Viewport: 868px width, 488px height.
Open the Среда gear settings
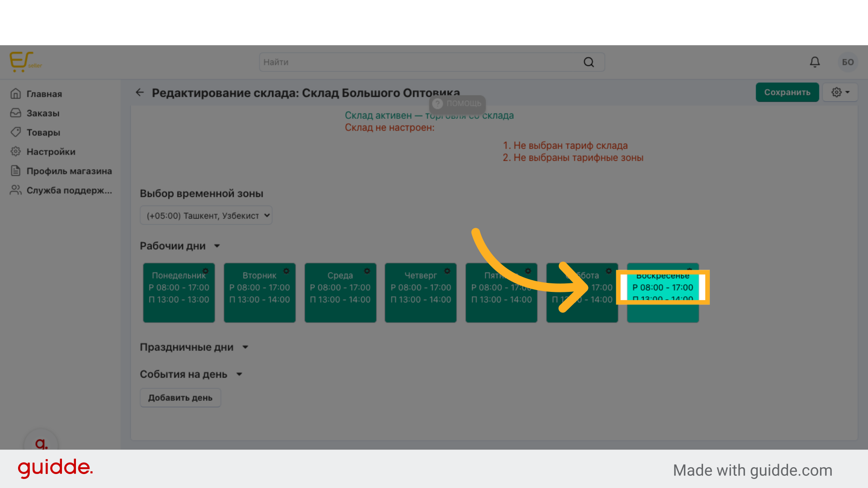(367, 271)
